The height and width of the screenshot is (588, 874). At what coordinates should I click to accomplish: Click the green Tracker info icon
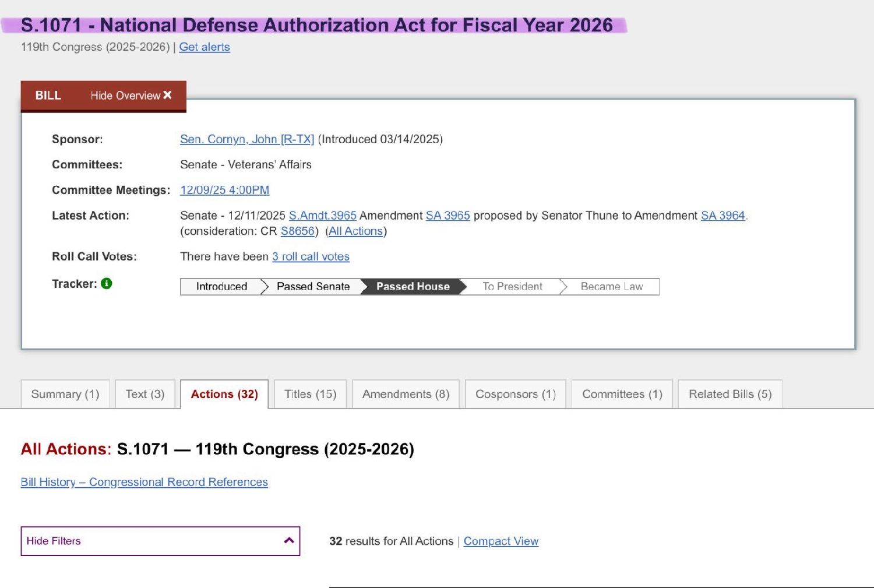(106, 284)
